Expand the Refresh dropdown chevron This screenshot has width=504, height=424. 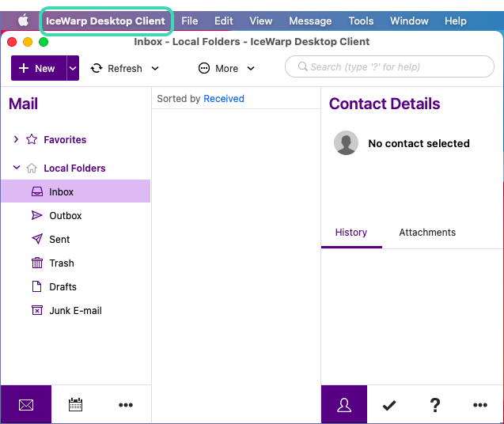tap(155, 69)
